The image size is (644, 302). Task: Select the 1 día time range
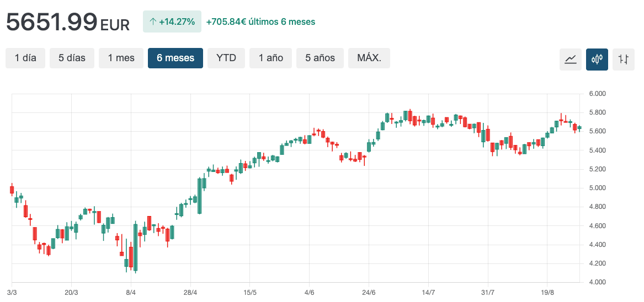point(25,58)
